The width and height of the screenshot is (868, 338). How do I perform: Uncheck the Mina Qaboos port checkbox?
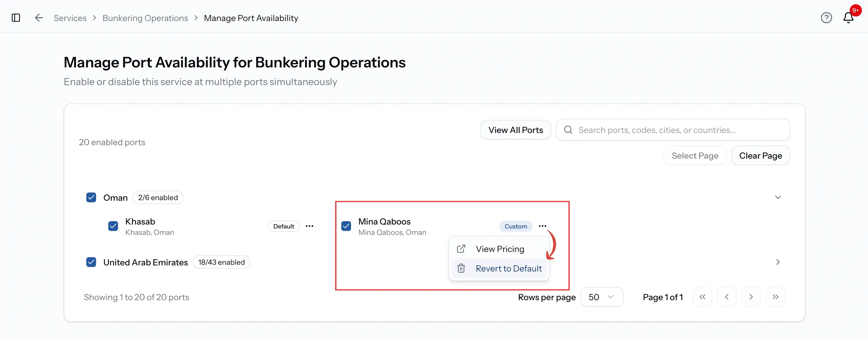[x=346, y=226]
